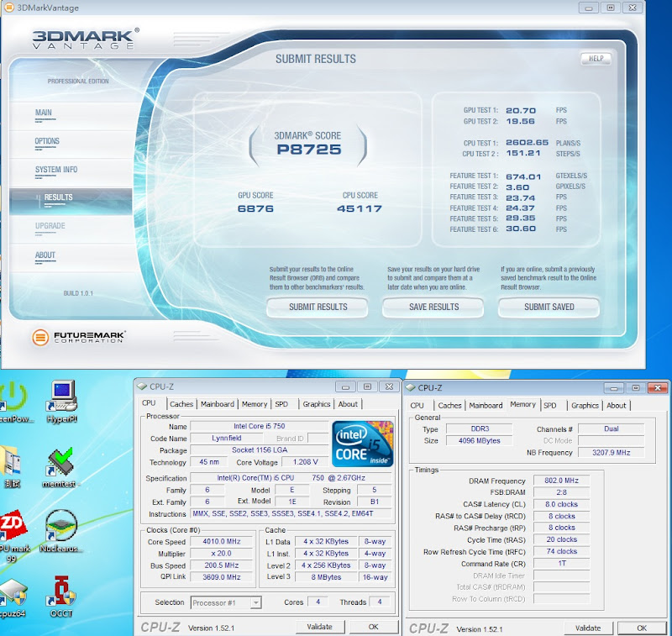Open 3DMark HELP button
This screenshot has height=636, width=672.
tap(596, 59)
